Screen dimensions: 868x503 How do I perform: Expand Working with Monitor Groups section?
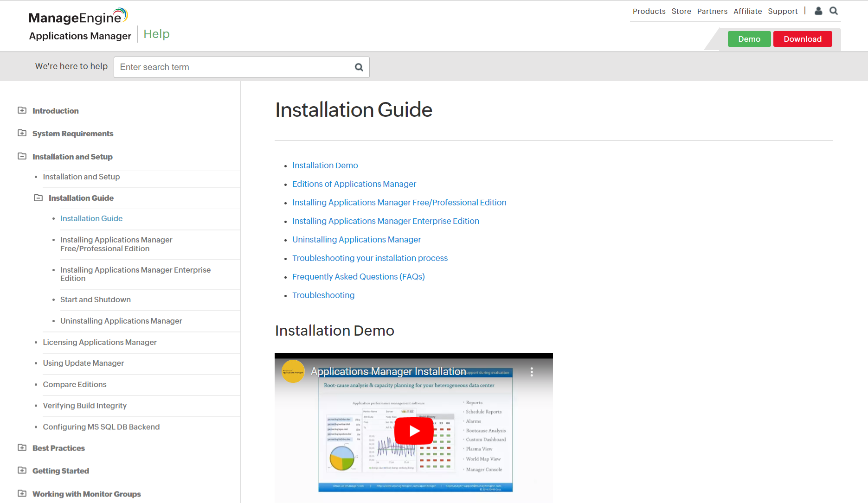coord(22,494)
